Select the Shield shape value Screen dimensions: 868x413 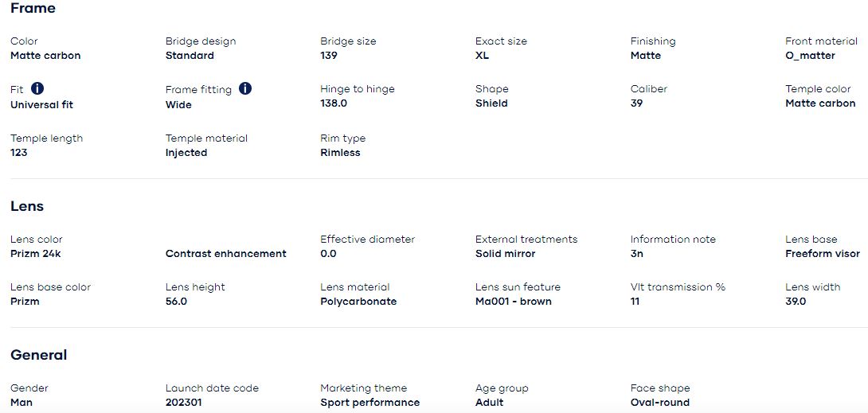click(x=491, y=103)
